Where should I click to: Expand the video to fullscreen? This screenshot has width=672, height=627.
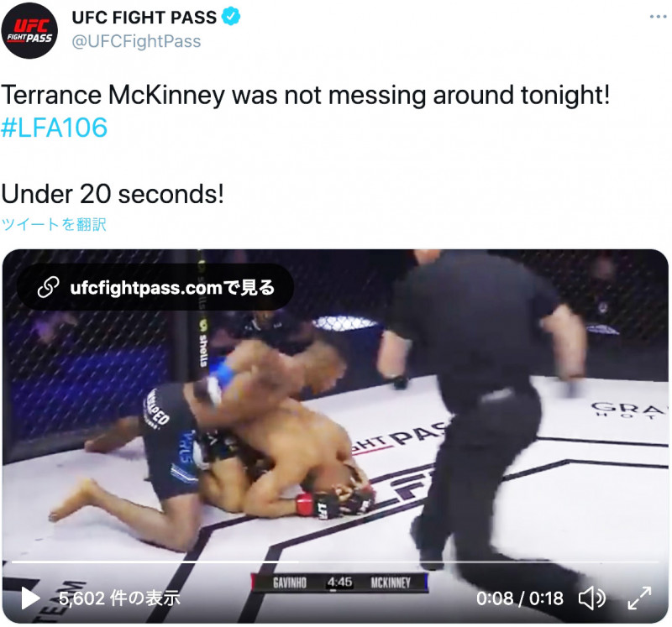click(639, 598)
